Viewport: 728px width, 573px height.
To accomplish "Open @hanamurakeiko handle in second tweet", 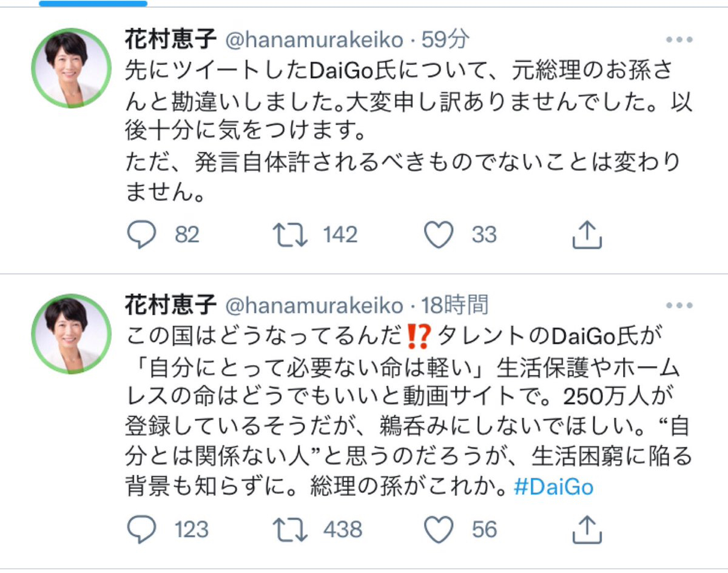I will click(314, 305).
